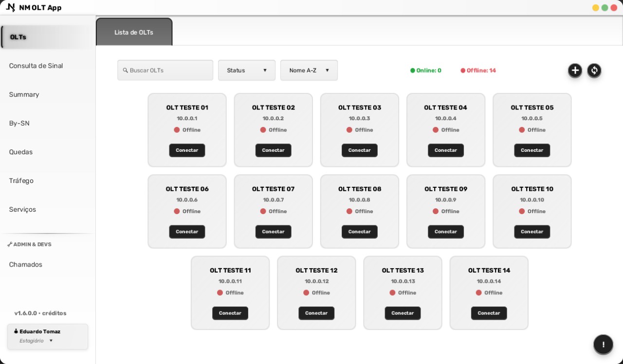This screenshot has width=623, height=364.
Task: Click Offline label on OLT TESTE 09
Action: tap(450, 211)
